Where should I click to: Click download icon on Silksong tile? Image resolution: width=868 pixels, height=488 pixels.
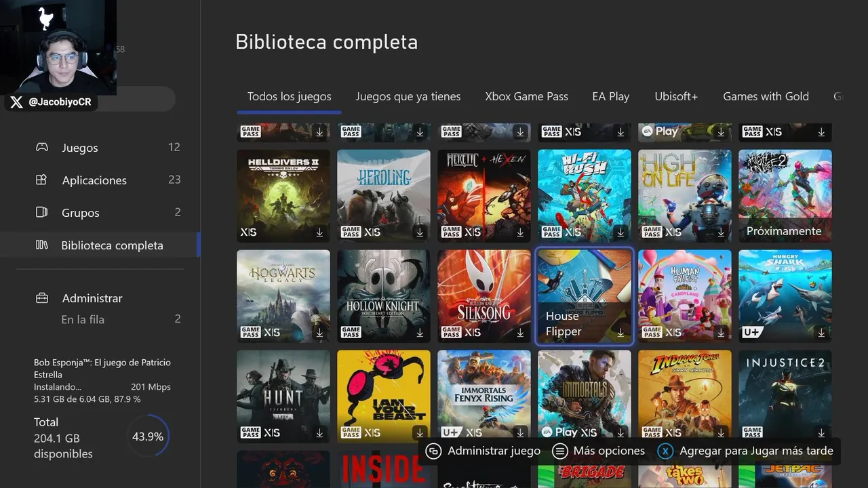pyautogui.click(x=520, y=333)
